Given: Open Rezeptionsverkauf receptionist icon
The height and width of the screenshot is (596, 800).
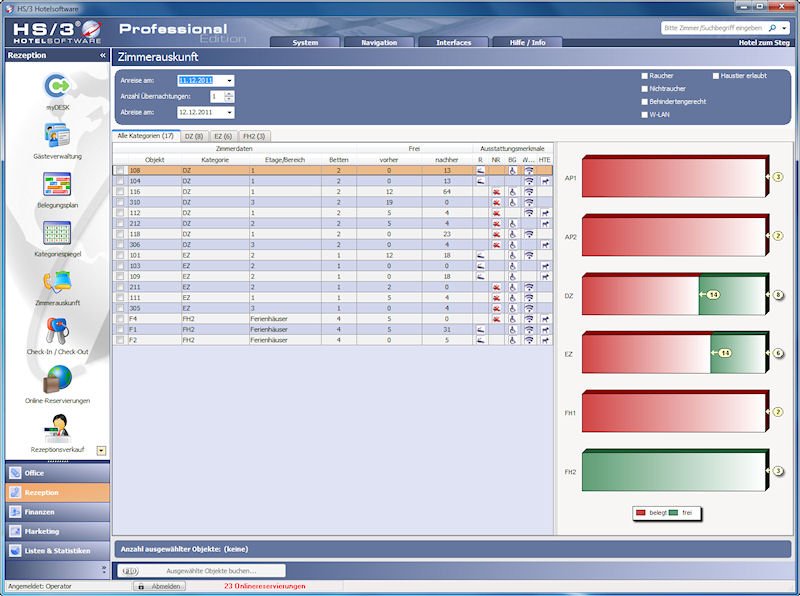Looking at the screenshot, I should (x=57, y=428).
